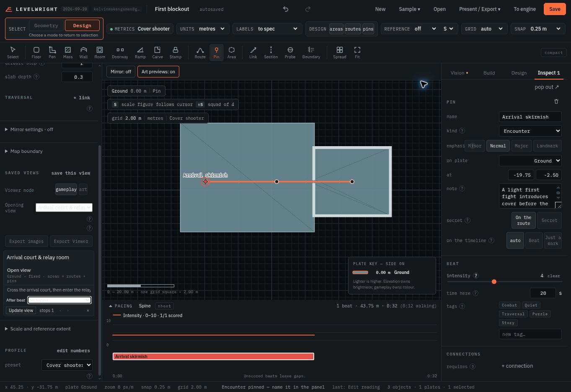
Task: Toggle design areas layer
Action: [x=336, y=29]
